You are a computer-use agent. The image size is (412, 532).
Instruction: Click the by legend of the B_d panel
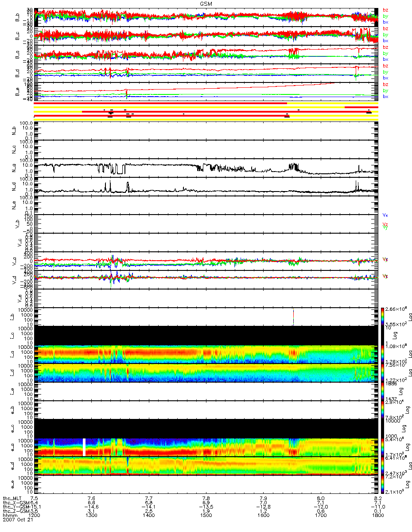click(385, 72)
